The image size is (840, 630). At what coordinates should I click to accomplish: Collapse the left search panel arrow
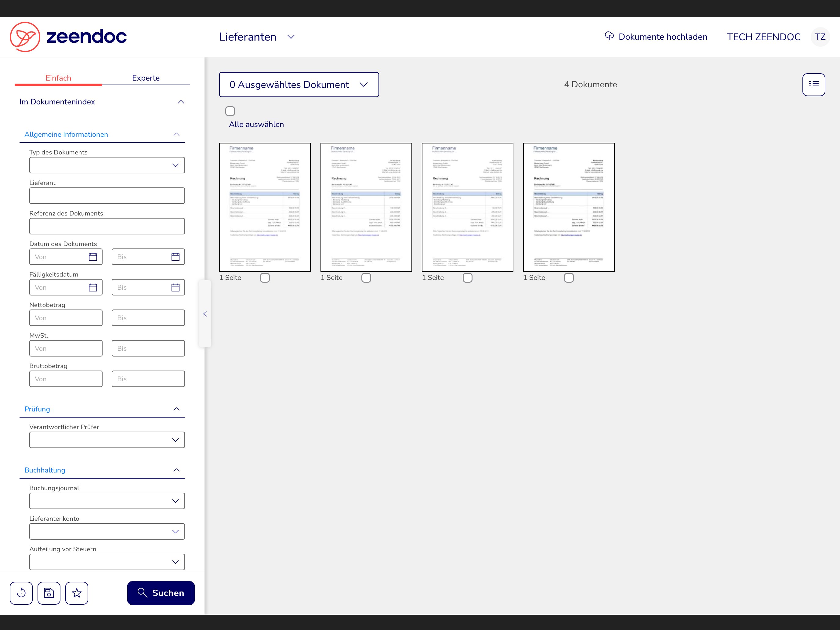(x=205, y=314)
